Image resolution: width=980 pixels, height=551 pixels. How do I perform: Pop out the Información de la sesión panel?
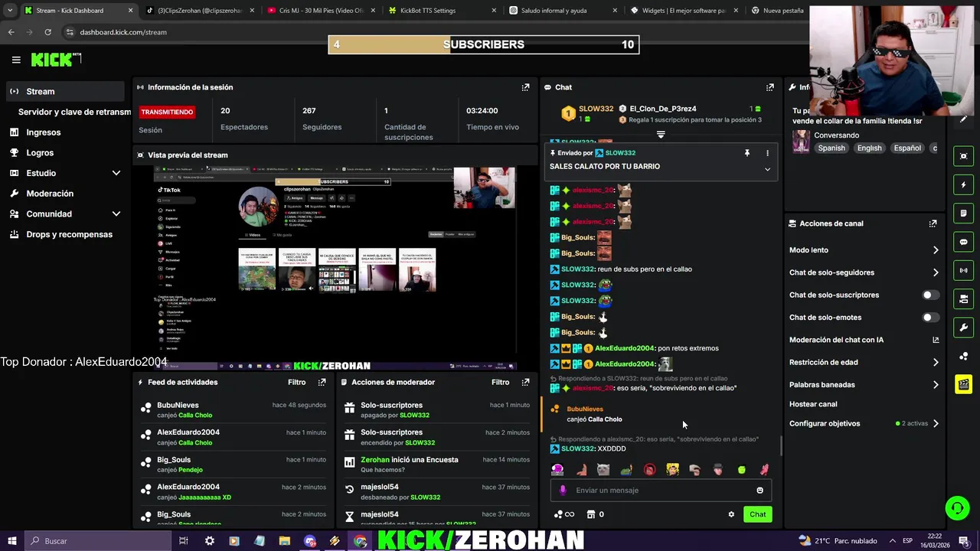tap(525, 87)
